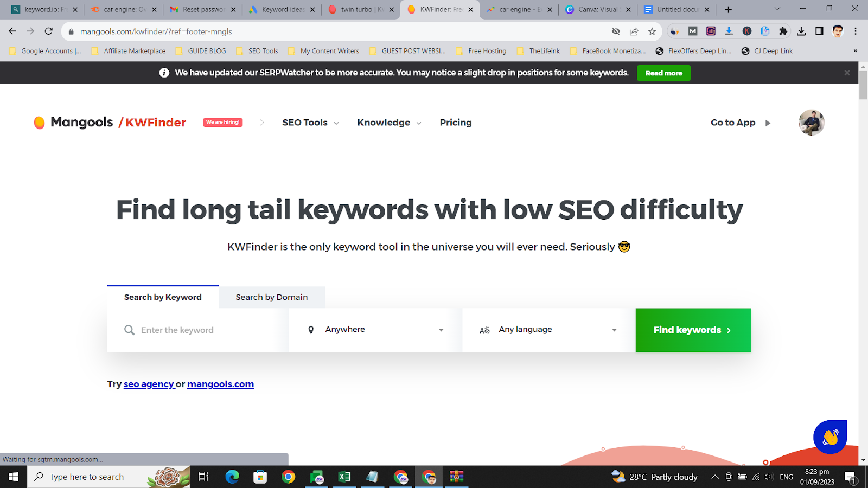This screenshot has height=488, width=868.
Task: Open the 28°C Partly cloudy weather widget
Action: click(x=654, y=477)
